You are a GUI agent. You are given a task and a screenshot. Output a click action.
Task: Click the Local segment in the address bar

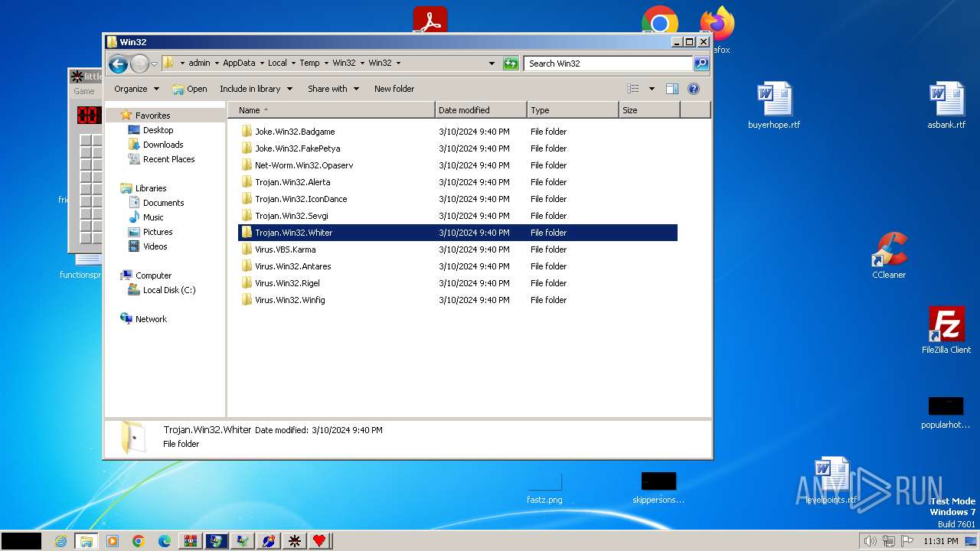pyautogui.click(x=277, y=64)
